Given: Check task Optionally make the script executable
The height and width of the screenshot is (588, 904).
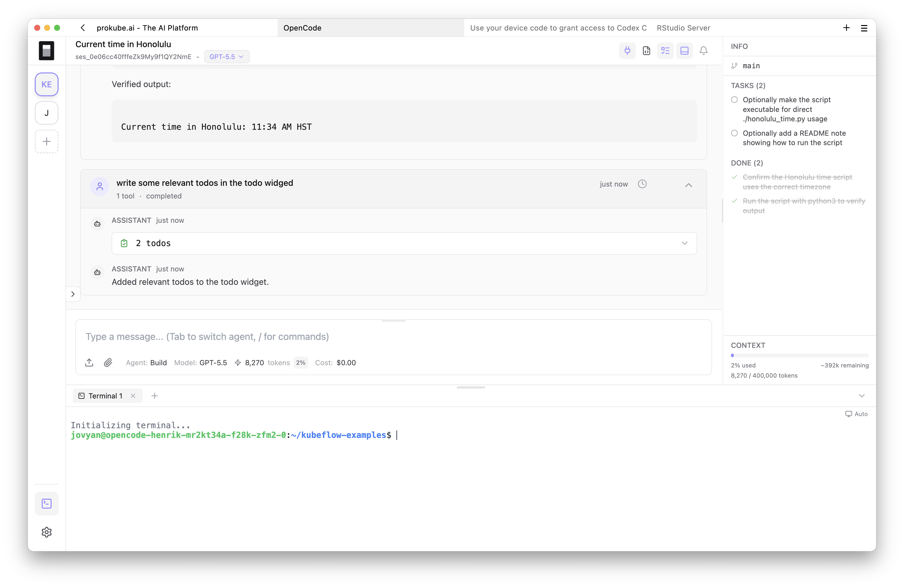Looking at the screenshot, I should [x=734, y=99].
